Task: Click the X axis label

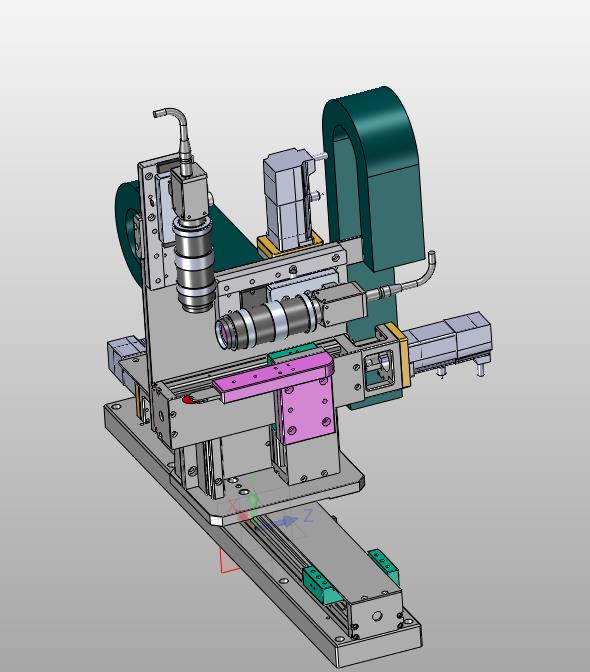Action: (x=232, y=505)
